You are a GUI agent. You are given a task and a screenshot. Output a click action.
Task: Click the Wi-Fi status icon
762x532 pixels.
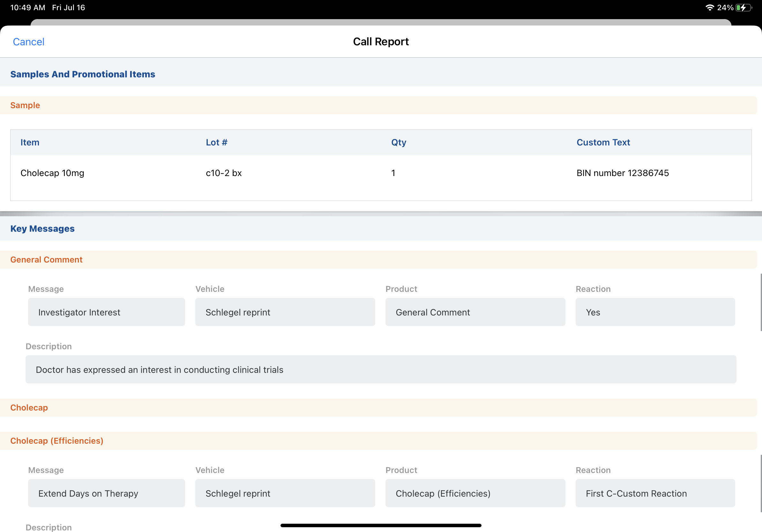pos(709,7)
